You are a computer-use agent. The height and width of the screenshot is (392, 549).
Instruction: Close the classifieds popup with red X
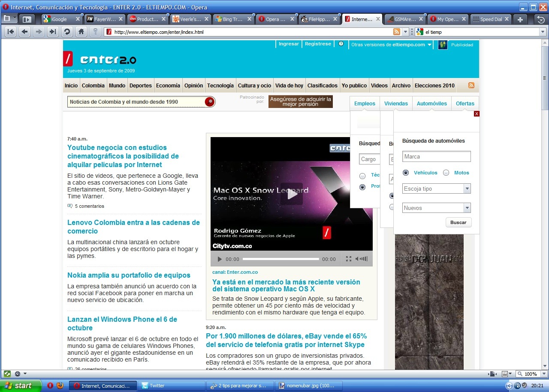[x=477, y=114]
